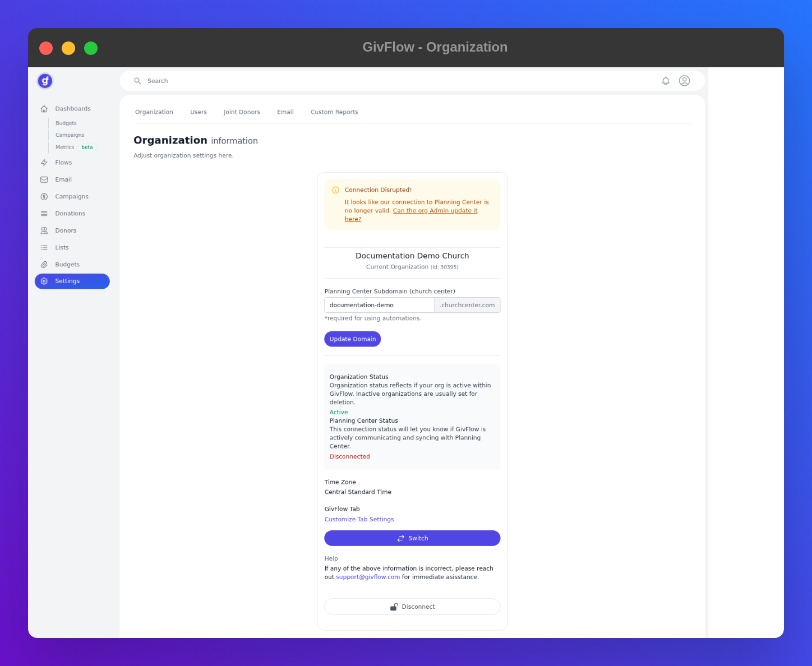Click the Disconnect button
Viewport: 812px width, 666px height.
[412, 607]
